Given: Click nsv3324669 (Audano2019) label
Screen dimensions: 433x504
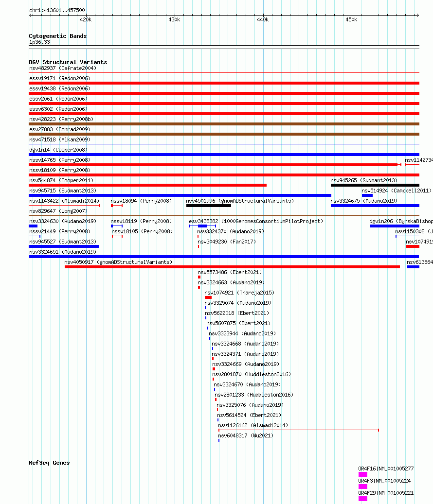Looking at the screenshot, I should coord(246,364).
